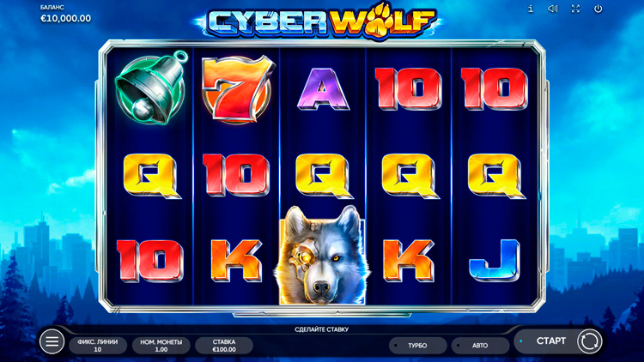Start the spin with Старт button
644x362 pixels.
coord(550,341)
